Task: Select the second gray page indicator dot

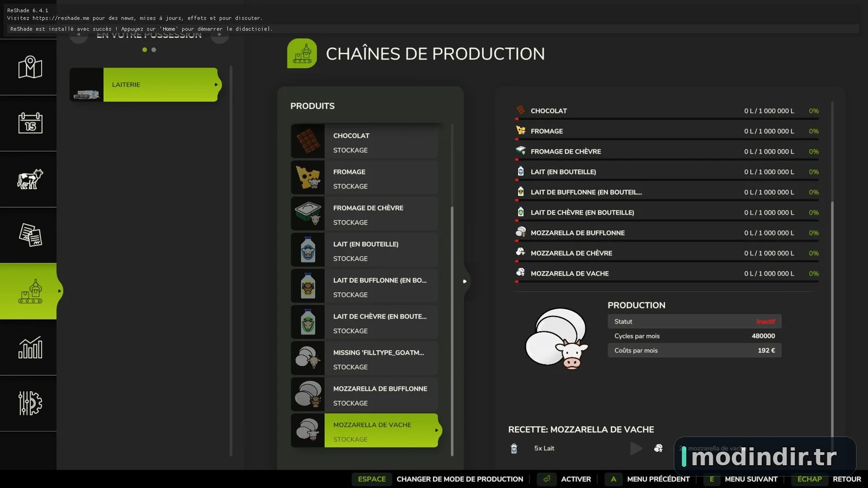Action: [x=154, y=50]
